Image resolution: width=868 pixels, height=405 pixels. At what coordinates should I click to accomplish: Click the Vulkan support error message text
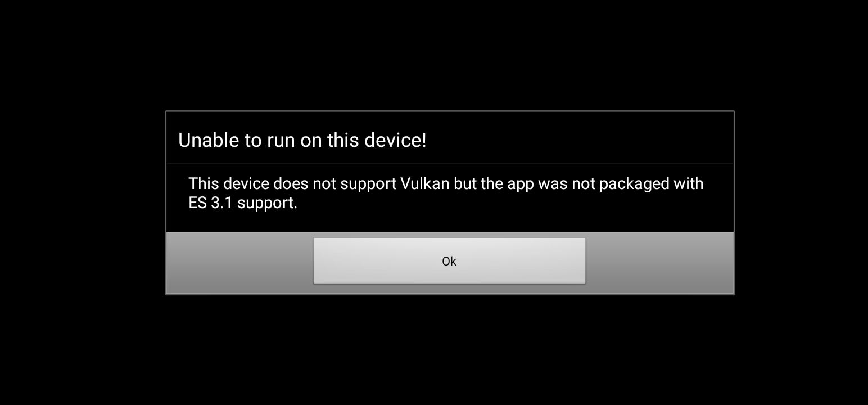click(446, 193)
